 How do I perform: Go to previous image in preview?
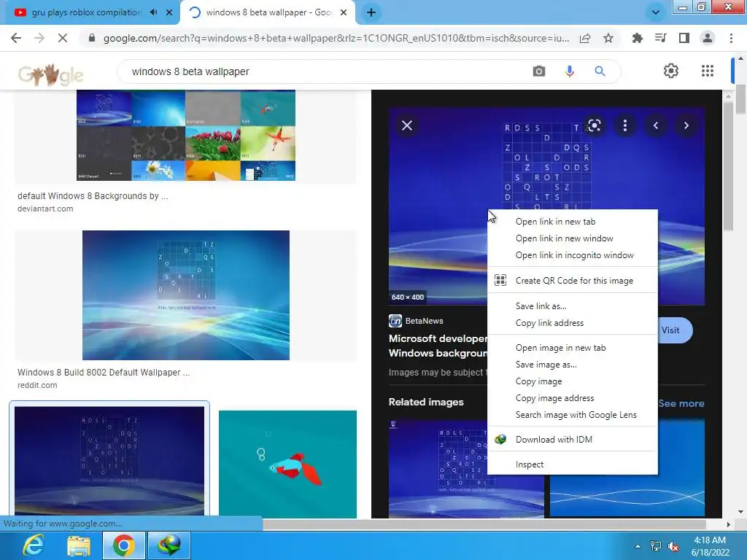point(656,125)
